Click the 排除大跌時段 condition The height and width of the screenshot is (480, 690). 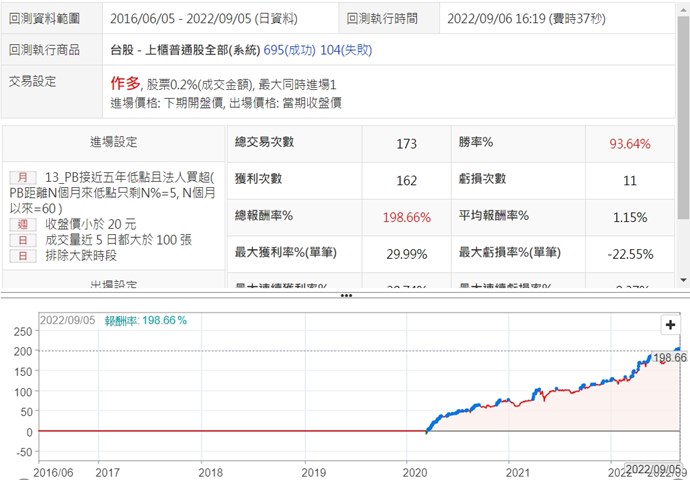click(x=81, y=256)
